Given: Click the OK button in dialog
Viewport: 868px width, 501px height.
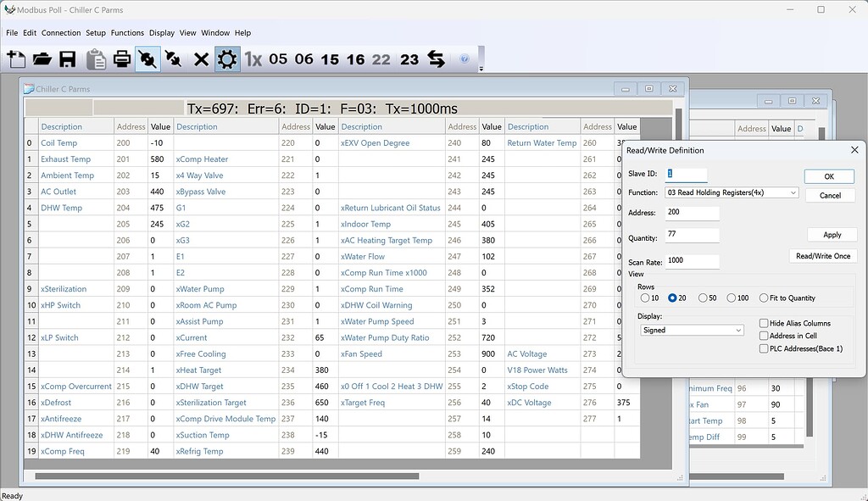Looking at the screenshot, I should 829,176.
